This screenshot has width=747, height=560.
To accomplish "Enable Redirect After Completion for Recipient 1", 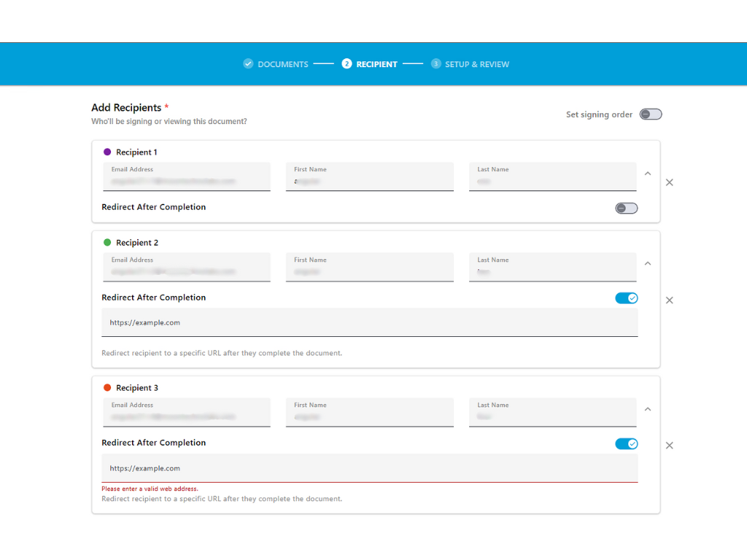I will point(626,208).
